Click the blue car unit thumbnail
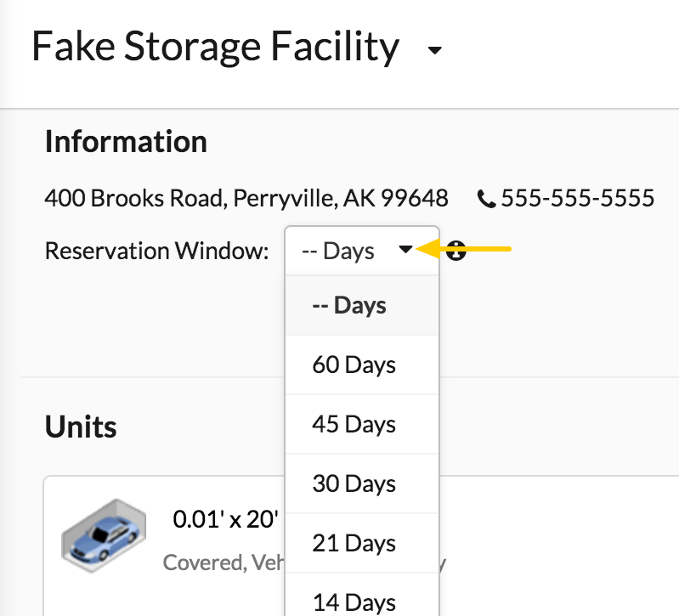679x616 pixels. pyautogui.click(x=104, y=536)
